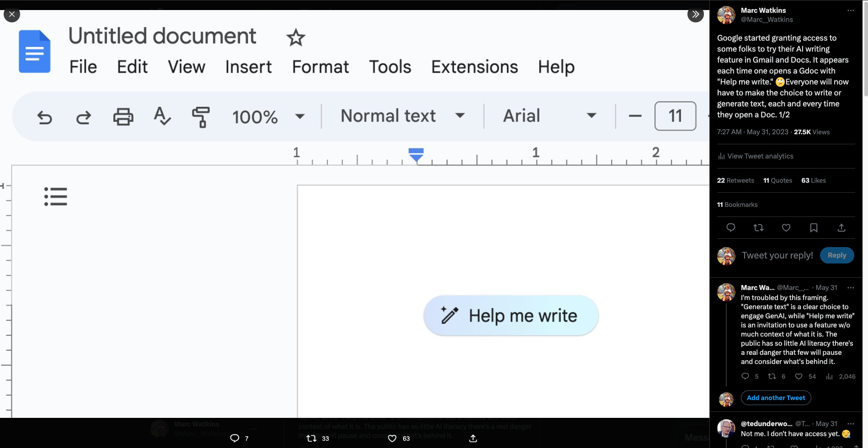Click bottom bar share icon
The width and height of the screenshot is (868, 448).
473,438
